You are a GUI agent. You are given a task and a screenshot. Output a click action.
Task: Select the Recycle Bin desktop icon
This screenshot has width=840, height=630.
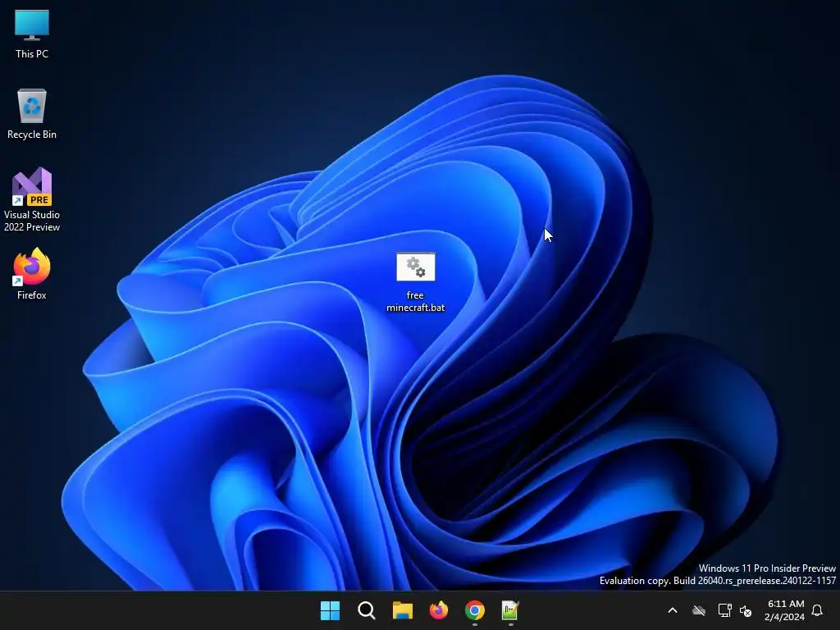tap(32, 114)
